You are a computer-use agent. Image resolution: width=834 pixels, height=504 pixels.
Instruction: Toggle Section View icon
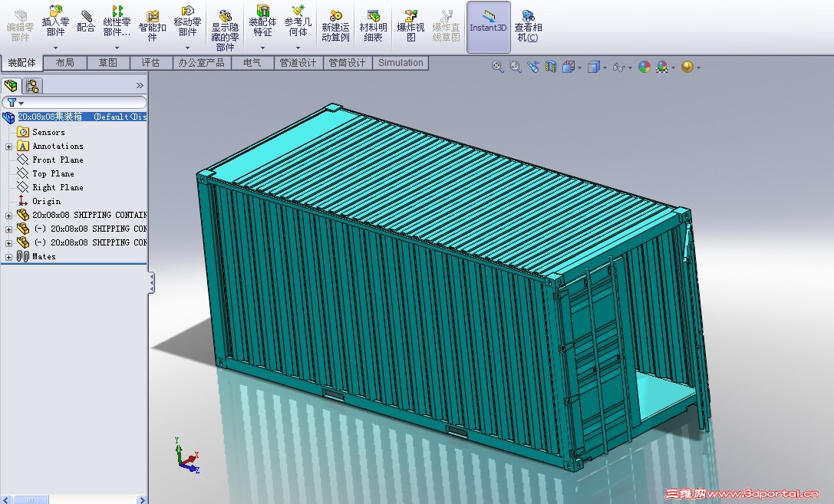(551, 67)
